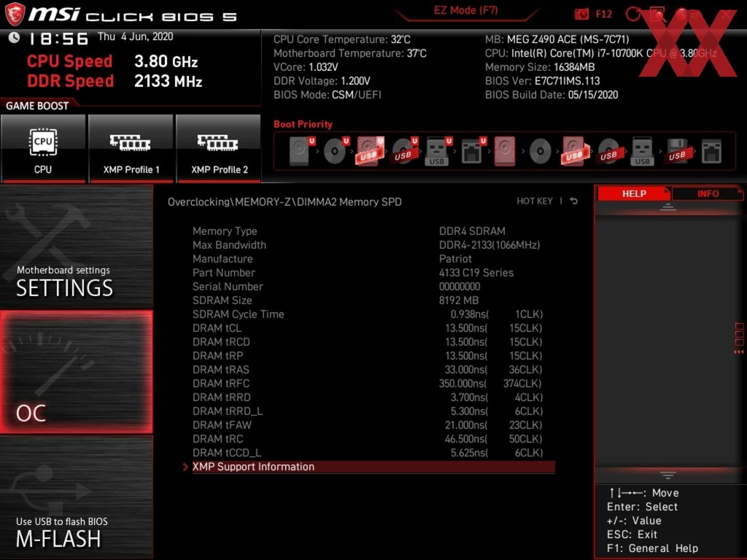
Task: Click the DRAM tRRD_L row label
Action: click(227, 411)
